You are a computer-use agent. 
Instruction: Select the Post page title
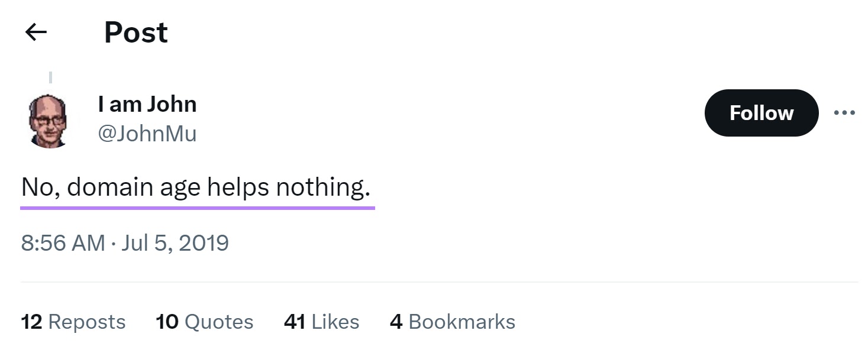pos(135,33)
